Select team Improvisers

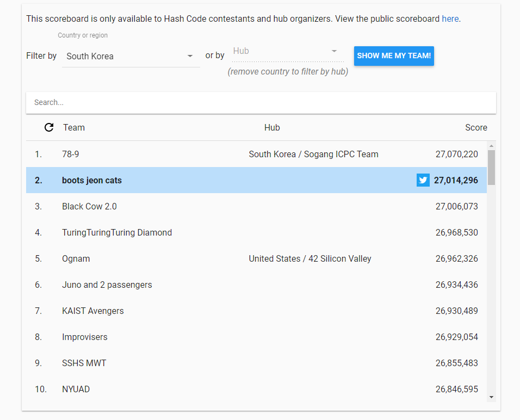[84, 337]
